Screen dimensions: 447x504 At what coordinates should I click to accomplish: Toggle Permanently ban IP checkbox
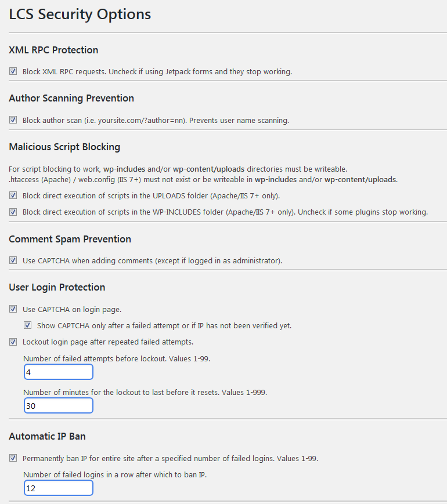pyautogui.click(x=13, y=458)
